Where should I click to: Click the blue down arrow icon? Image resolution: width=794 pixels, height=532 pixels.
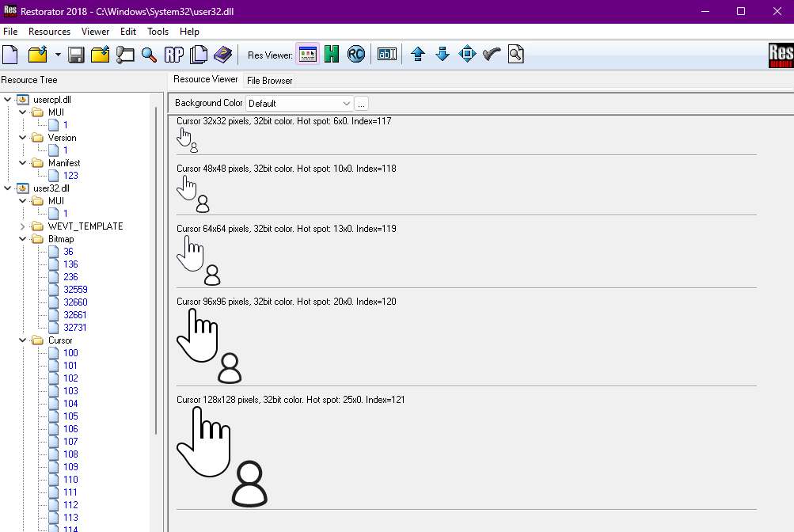coord(442,54)
